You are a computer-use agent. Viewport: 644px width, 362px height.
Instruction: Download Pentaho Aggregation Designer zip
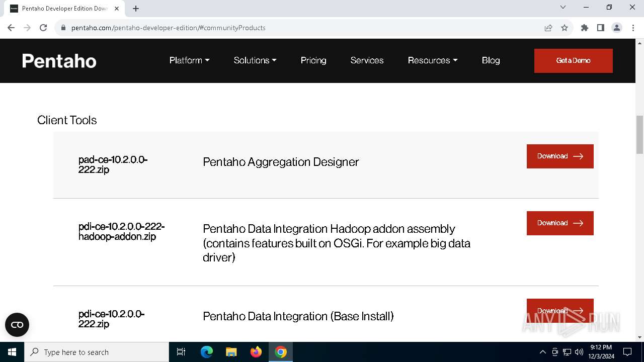560,156
